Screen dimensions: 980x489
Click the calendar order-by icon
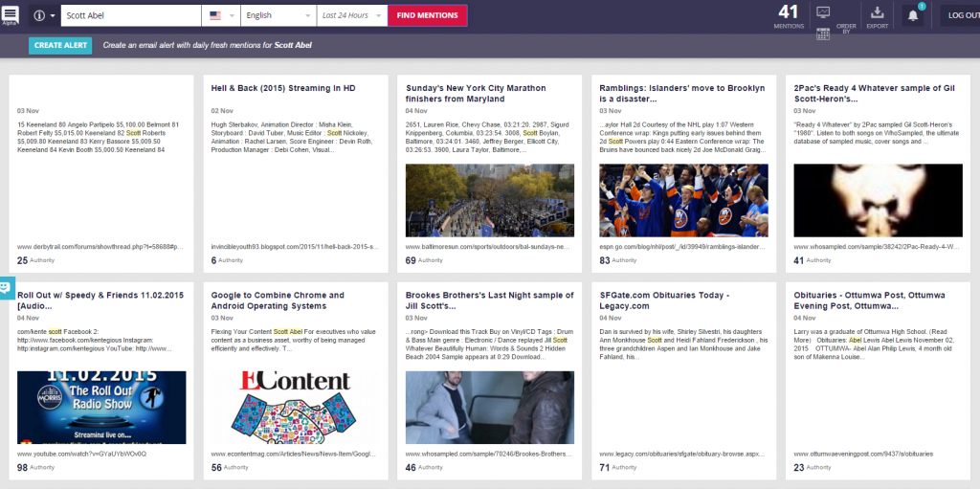tap(823, 34)
